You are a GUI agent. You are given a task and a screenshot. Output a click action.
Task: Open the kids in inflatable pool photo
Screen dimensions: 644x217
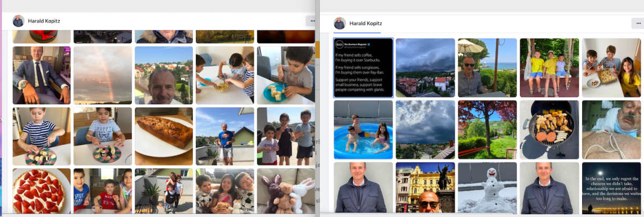[x=363, y=130]
